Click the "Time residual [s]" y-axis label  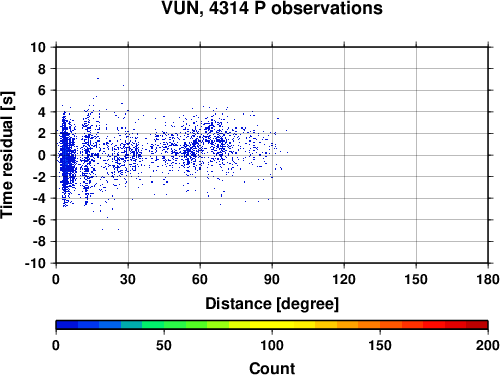point(7,155)
